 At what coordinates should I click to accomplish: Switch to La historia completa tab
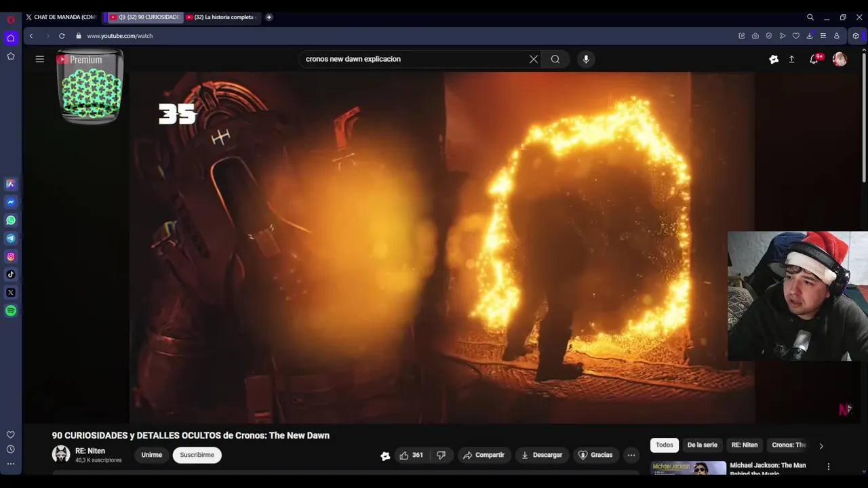tap(222, 17)
